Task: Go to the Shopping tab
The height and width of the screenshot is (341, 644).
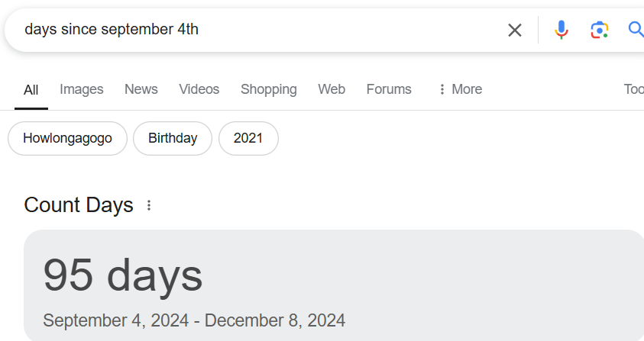Action: coord(269,89)
